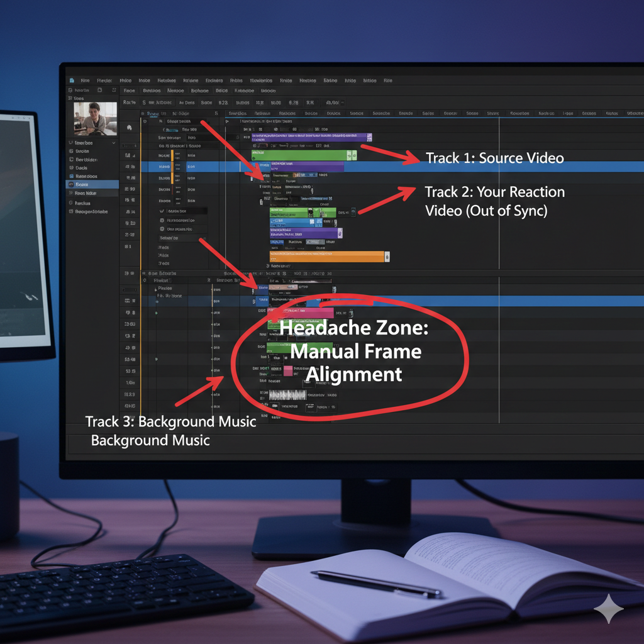Select the first round radio option under the checkmark
The width and height of the screenshot is (644, 644).
point(162,221)
